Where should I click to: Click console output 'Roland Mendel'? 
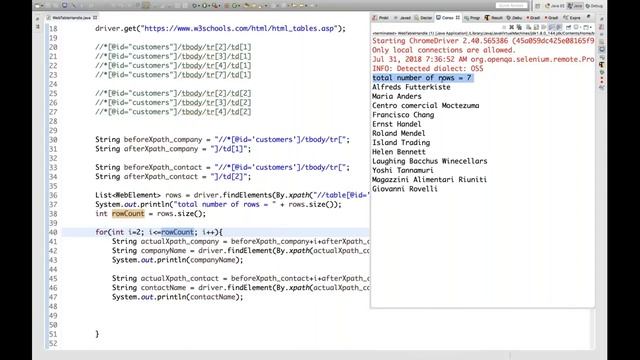coord(398,133)
